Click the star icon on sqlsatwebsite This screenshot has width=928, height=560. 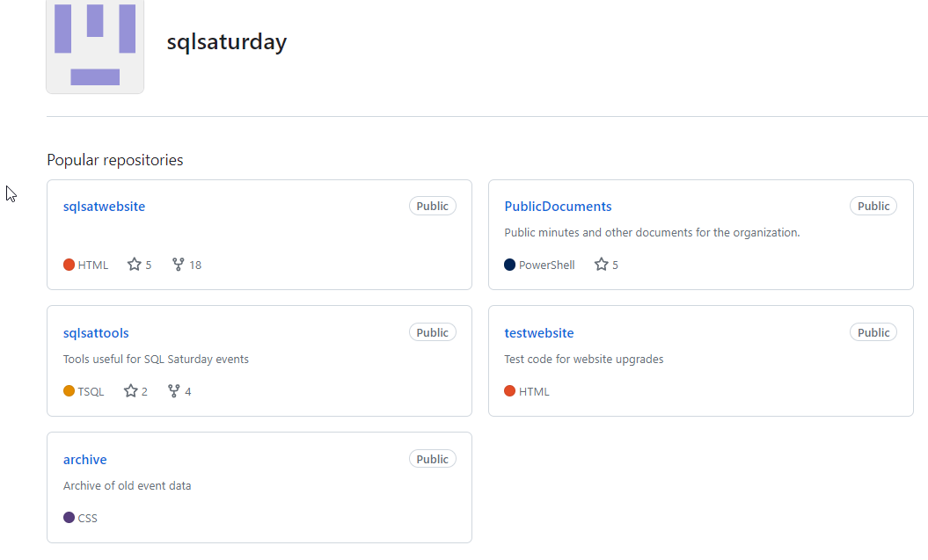135,265
